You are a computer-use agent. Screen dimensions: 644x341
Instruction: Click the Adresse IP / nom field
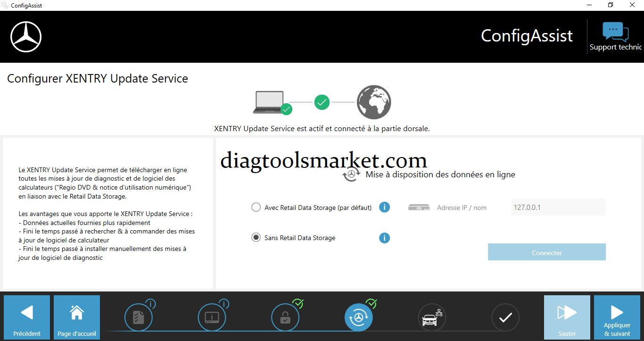558,207
